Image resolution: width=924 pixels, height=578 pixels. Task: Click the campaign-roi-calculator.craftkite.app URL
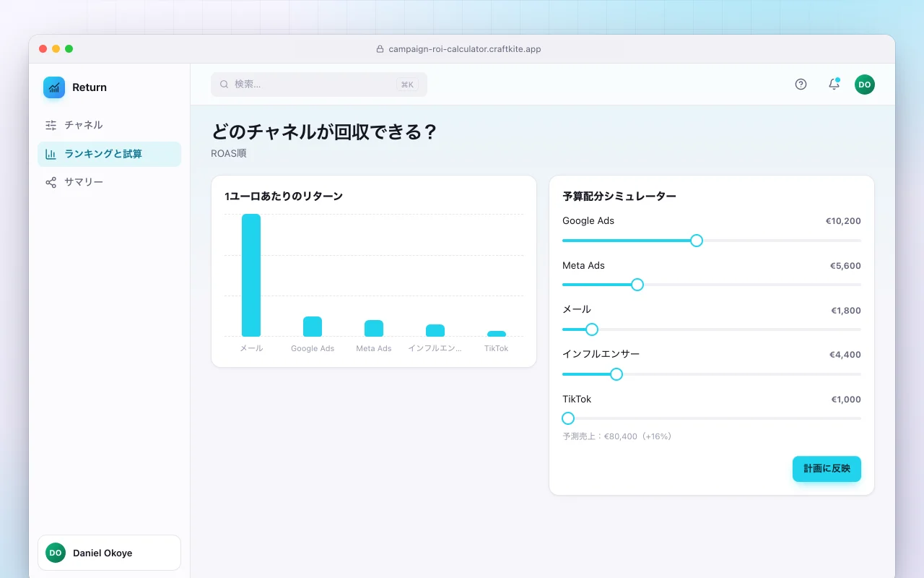pos(465,49)
